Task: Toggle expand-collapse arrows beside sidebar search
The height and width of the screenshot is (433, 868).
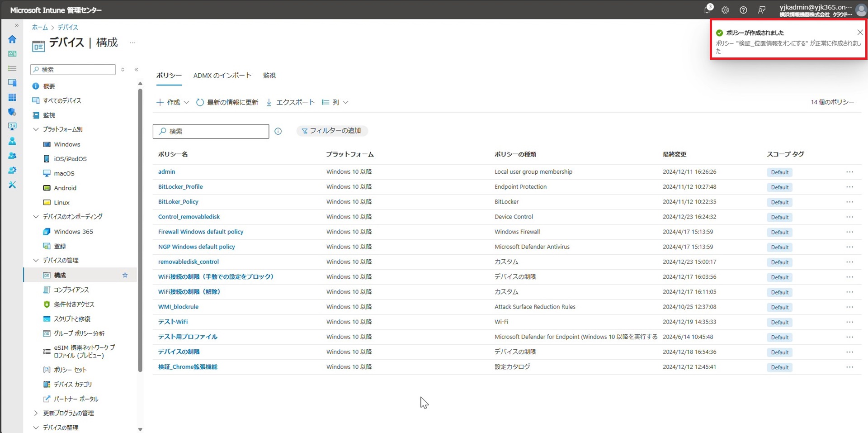Action: point(123,69)
